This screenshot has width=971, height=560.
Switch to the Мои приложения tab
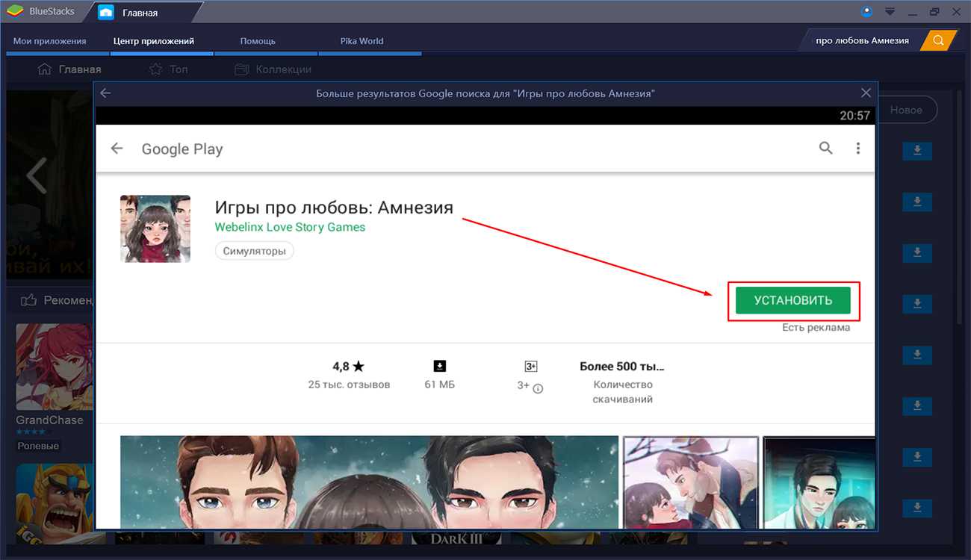tap(49, 41)
